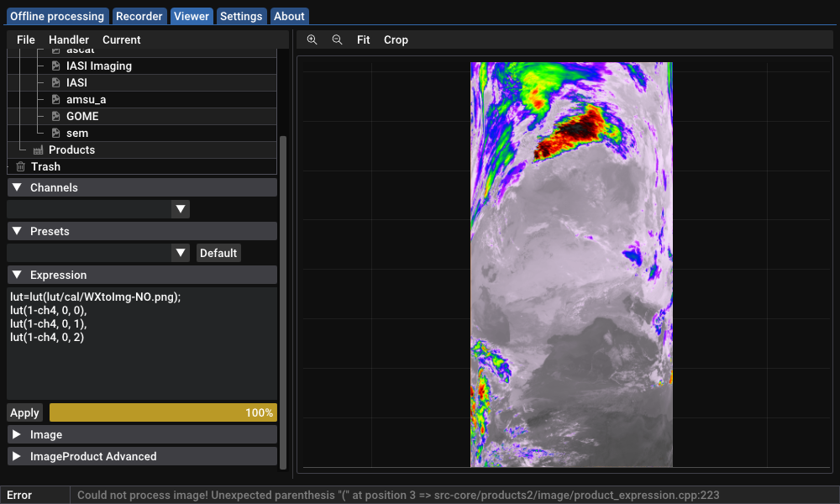The width and height of the screenshot is (840, 504).
Task: Open the Handler menu
Action: [69, 40]
